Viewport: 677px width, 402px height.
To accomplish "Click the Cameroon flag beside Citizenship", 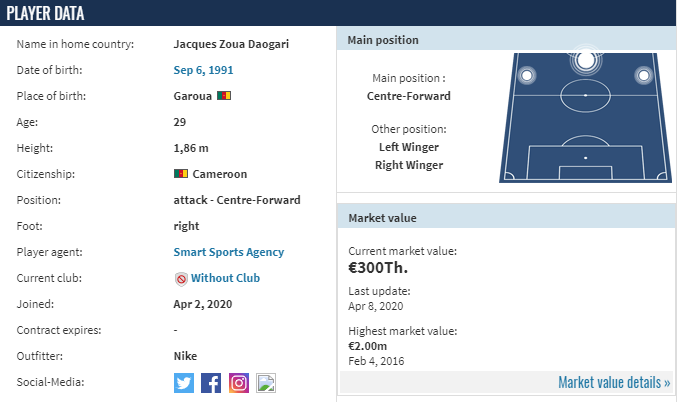I will pyautogui.click(x=181, y=174).
